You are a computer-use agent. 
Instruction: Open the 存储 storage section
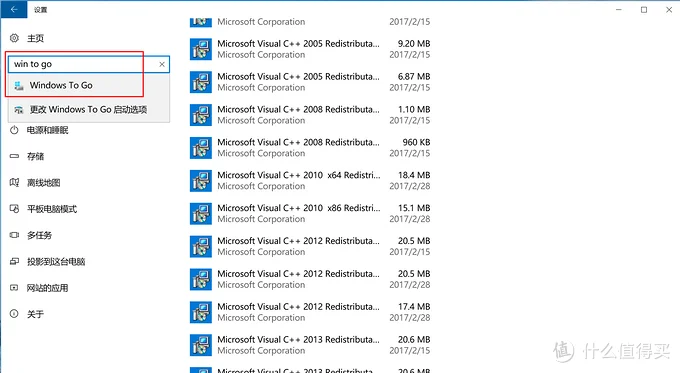36,156
